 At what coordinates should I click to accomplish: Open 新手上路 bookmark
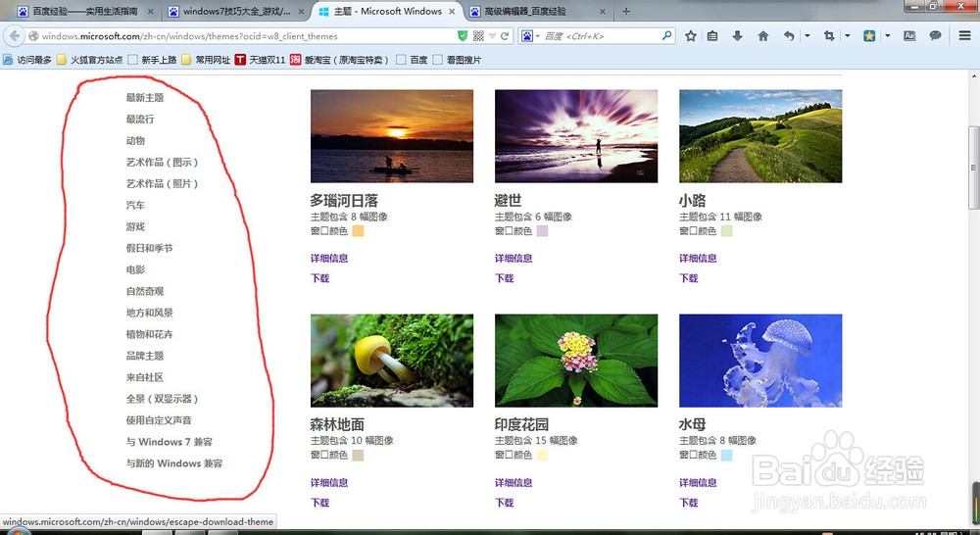(153, 60)
